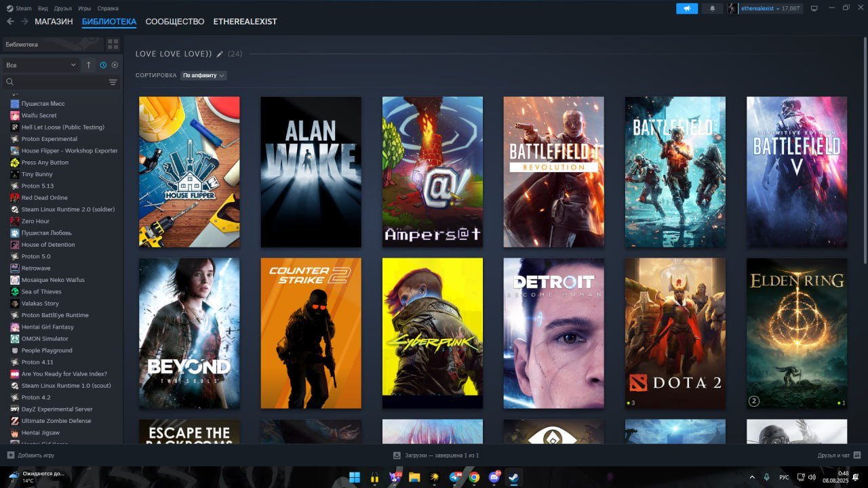Open the Beyond Two Souls cover
Viewport: 868px width, 488px height.
click(189, 333)
